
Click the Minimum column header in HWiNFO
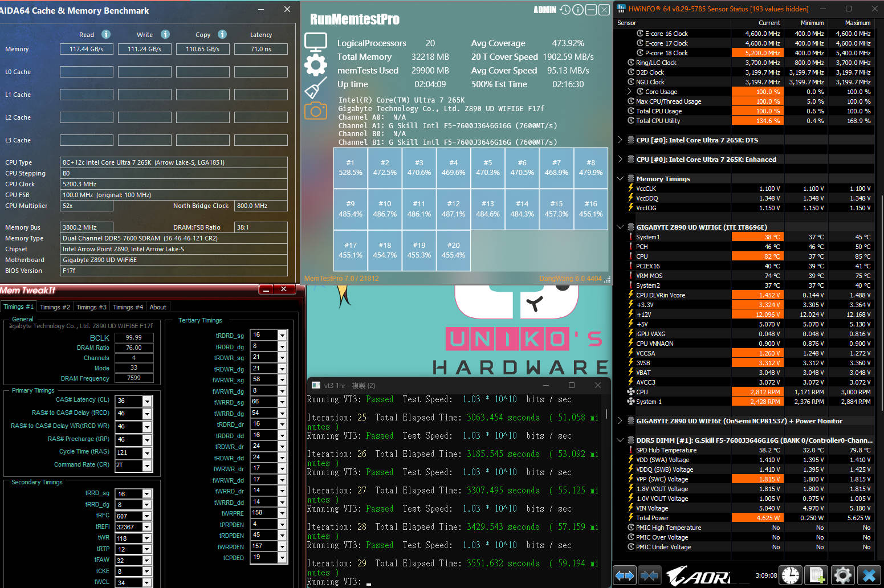[x=805, y=23]
